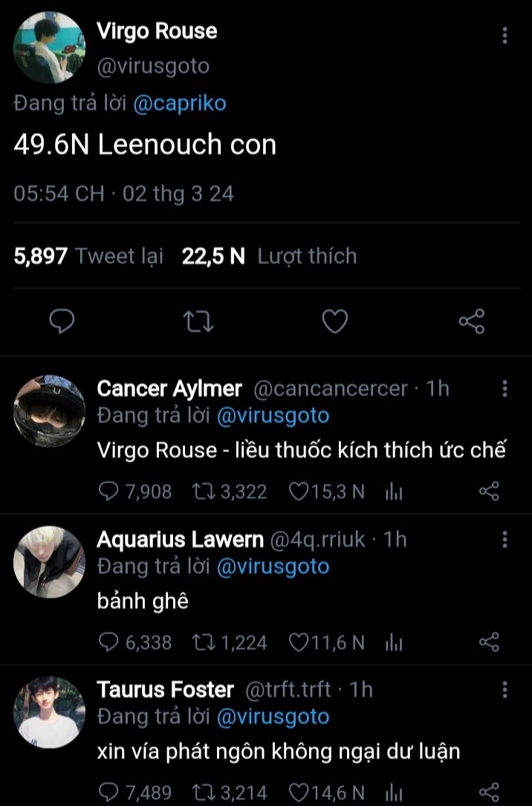The height and width of the screenshot is (806, 532).
Task: Open Virgo Rouse's profile picture
Action: click(x=49, y=48)
